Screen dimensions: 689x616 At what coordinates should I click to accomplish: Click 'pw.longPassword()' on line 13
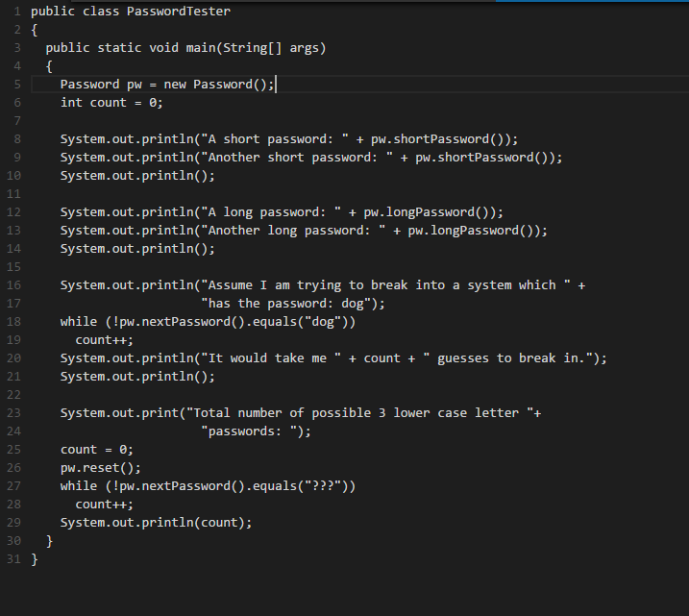[x=473, y=231]
